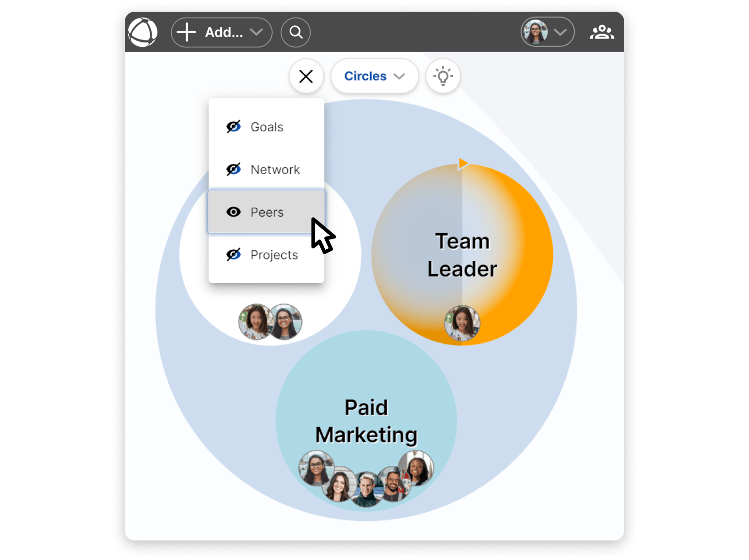Viewport: 749px width, 560px height.
Task: Toggle visibility of Network
Action: point(234,169)
